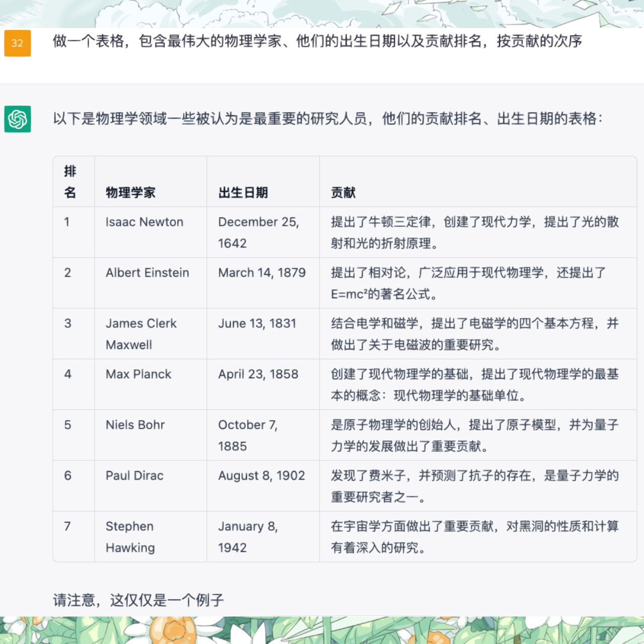Select the 出生日期 column header

tap(243, 193)
